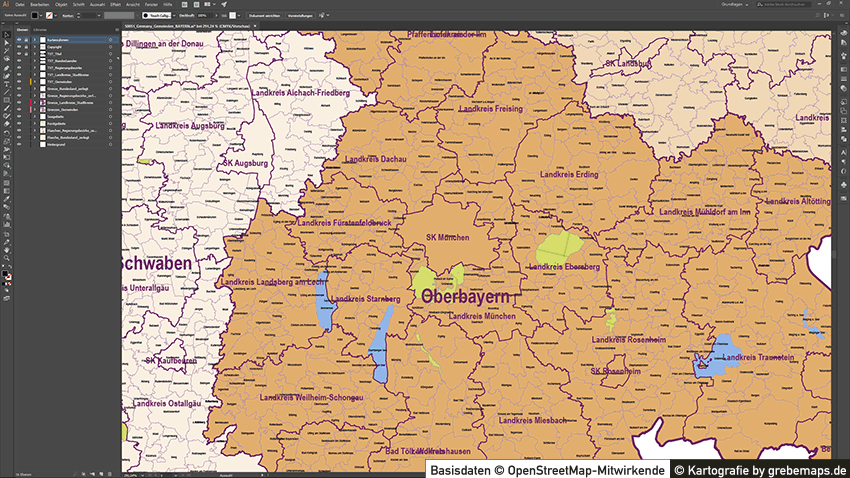Toggle visibility of the Hintergrund layer
The width and height of the screenshot is (850, 478).
pos(19,145)
